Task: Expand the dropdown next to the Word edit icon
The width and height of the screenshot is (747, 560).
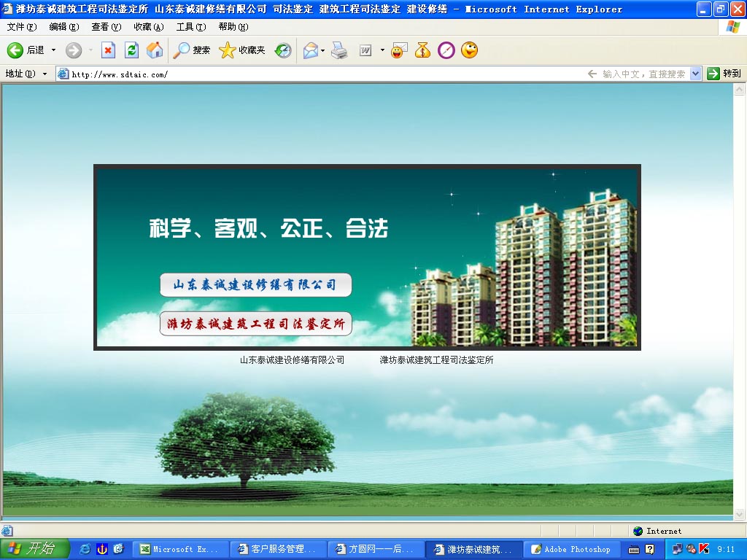Action: pos(382,50)
